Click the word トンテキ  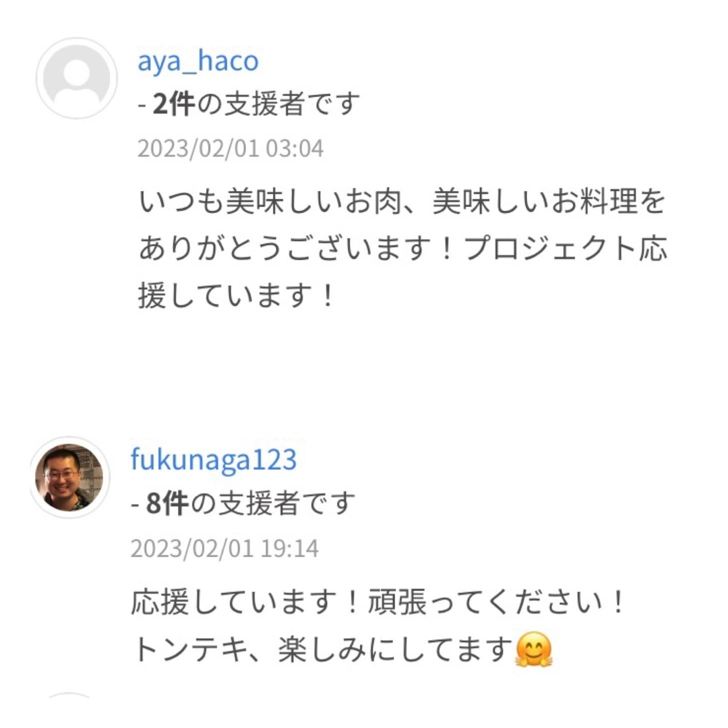pos(190,649)
